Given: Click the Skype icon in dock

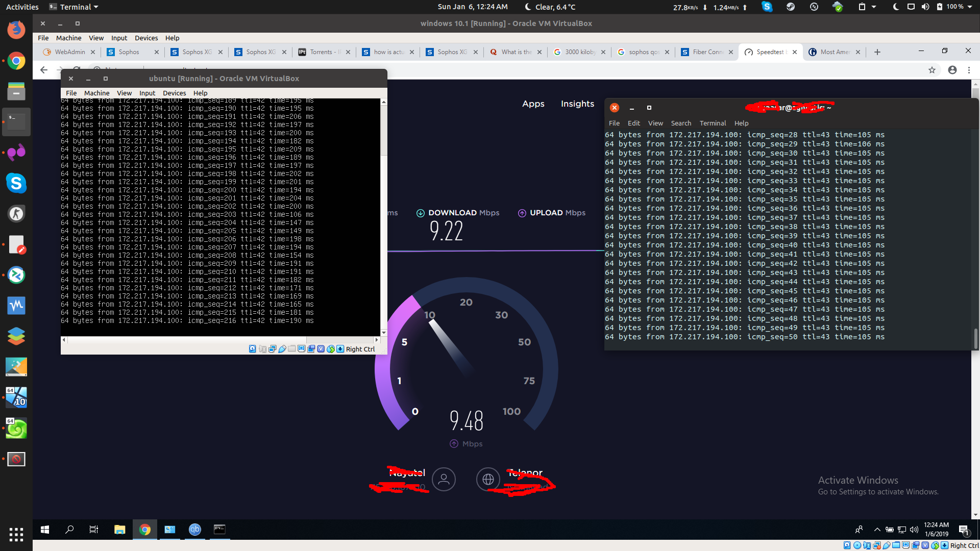Looking at the screenshot, I should (16, 183).
